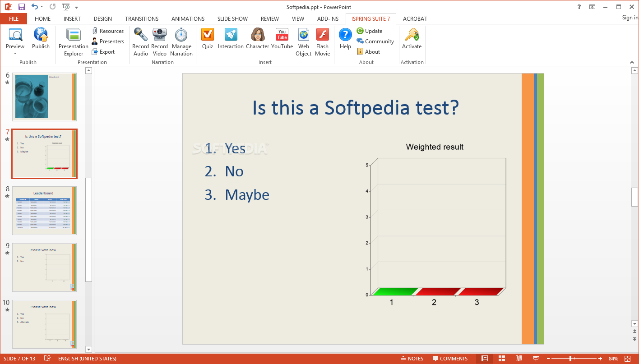Open Ribbon Display Options
This screenshot has width=639, height=364.
pos(592,7)
